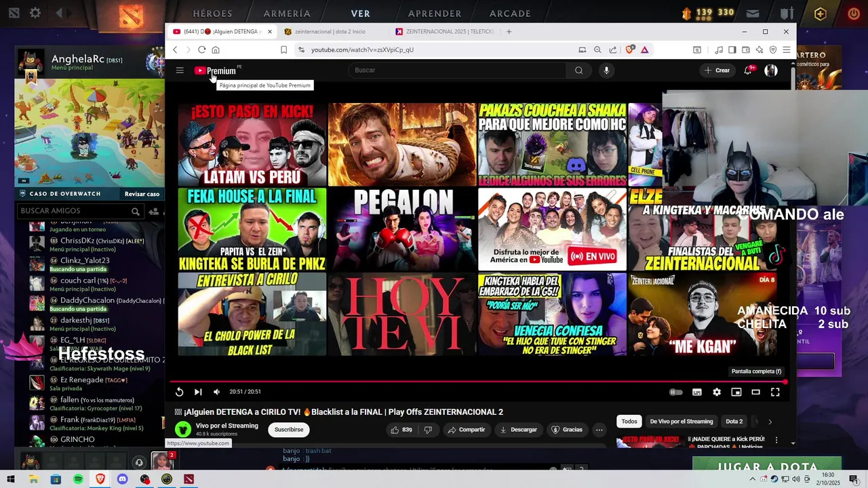
Task: Open the Brave wallet icon
Action: (746, 49)
